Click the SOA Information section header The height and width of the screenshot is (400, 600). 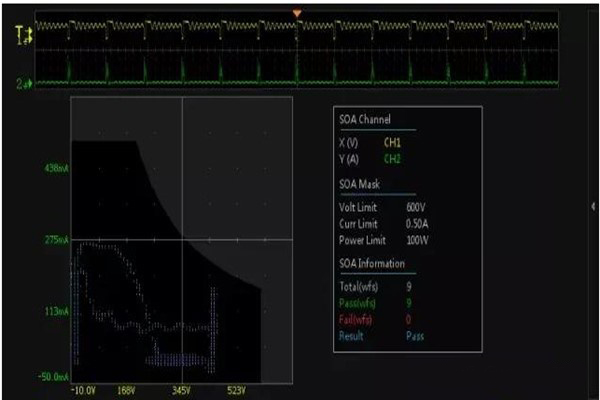tap(372, 264)
